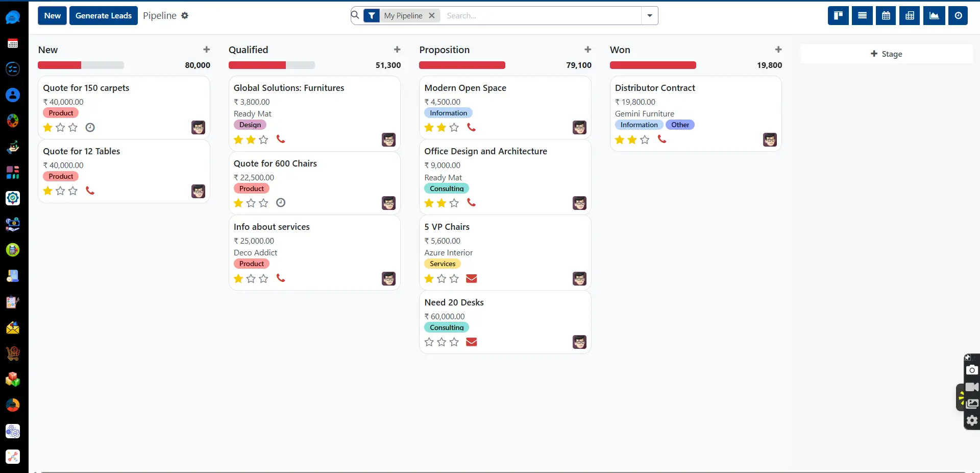Open activity clock on Quote for 600 Chairs
This screenshot has height=473, width=980.
pos(280,203)
